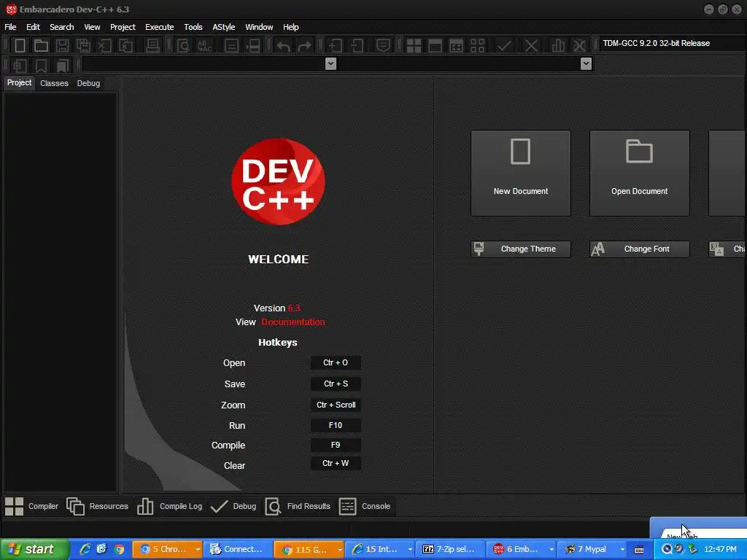Open the Tools menu

pyautogui.click(x=193, y=27)
